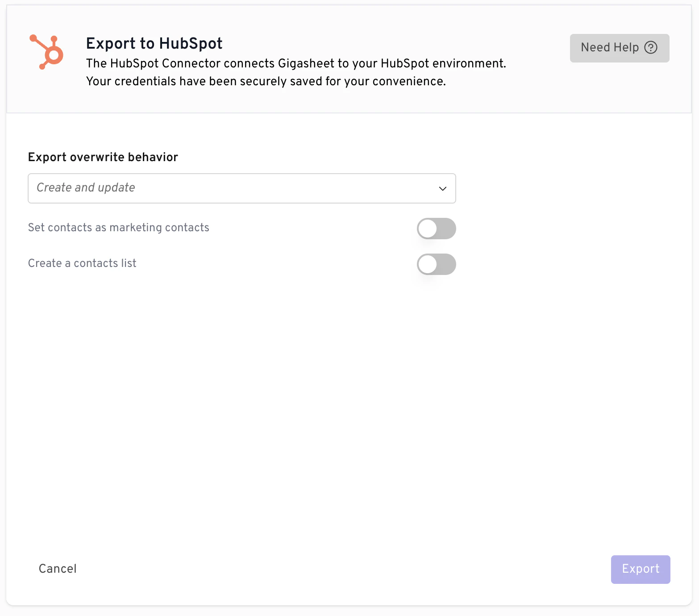The height and width of the screenshot is (616, 699).
Task: Click the Need Help button
Action: [619, 48]
